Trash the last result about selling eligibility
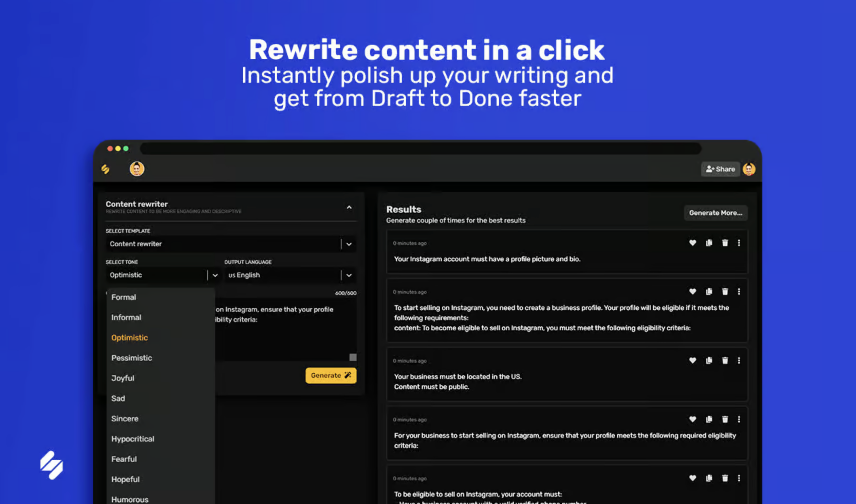 [725, 478]
